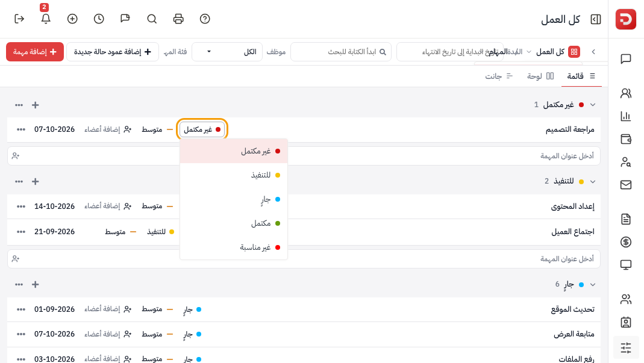Collapse the للتنفيذ group chevron

[593, 182]
